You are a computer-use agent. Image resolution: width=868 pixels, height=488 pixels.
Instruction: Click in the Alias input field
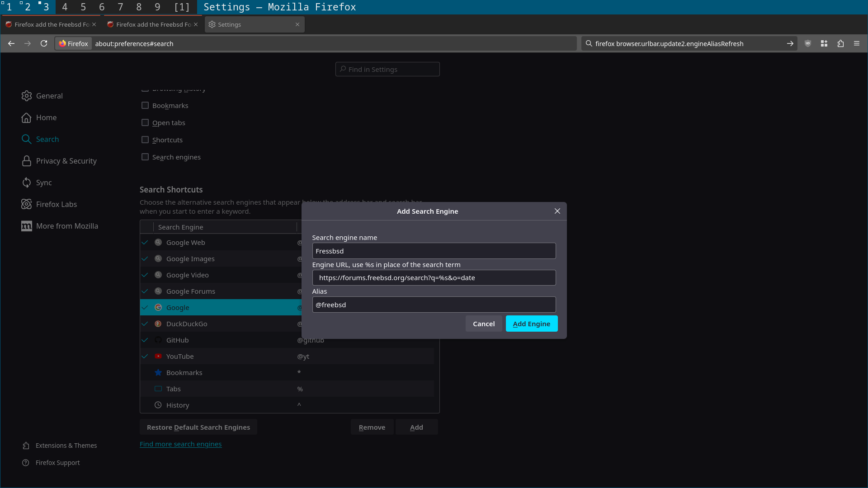(x=434, y=305)
